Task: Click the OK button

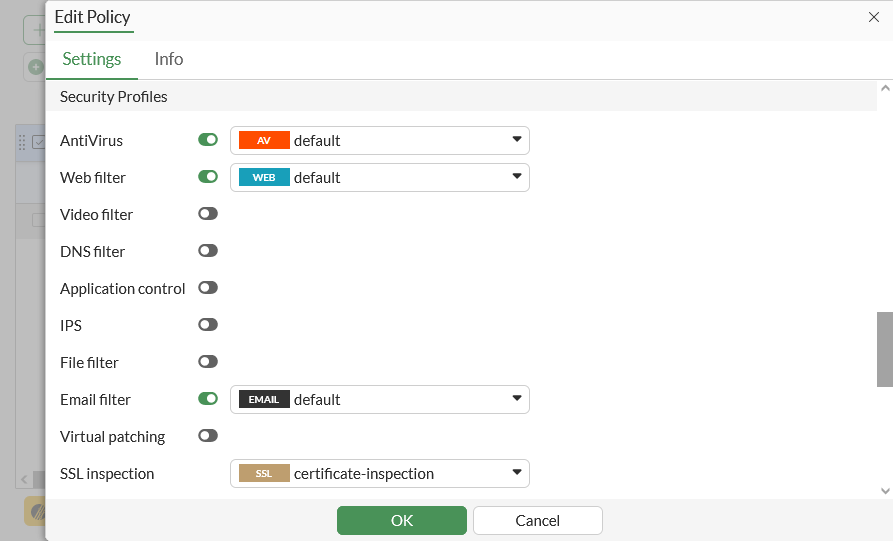Action: [402, 520]
